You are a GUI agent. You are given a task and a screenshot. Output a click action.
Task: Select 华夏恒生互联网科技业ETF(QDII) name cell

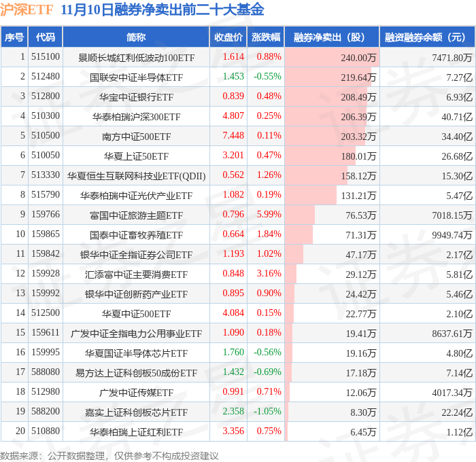click(x=136, y=176)
